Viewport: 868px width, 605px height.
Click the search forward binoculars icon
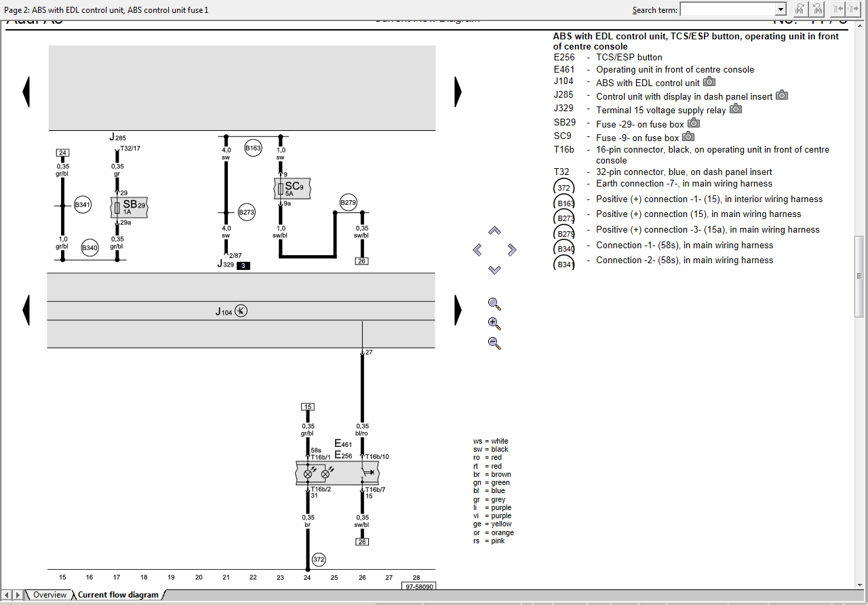coord(800,9)
